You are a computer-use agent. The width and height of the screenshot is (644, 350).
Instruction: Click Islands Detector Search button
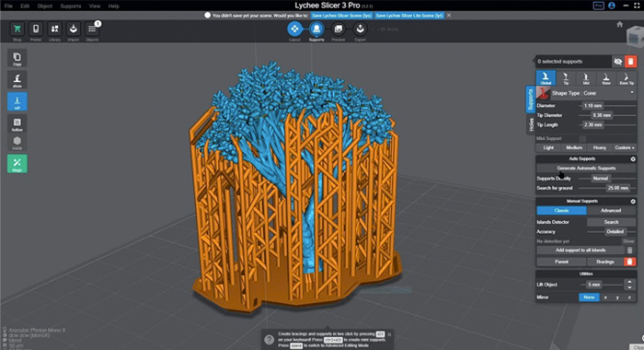(611, 222)
